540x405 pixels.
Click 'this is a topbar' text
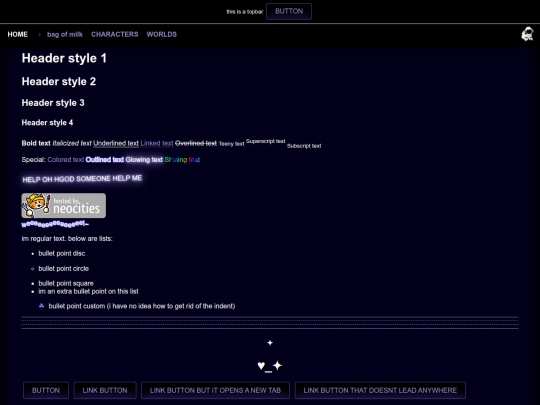tap(245, 12)
